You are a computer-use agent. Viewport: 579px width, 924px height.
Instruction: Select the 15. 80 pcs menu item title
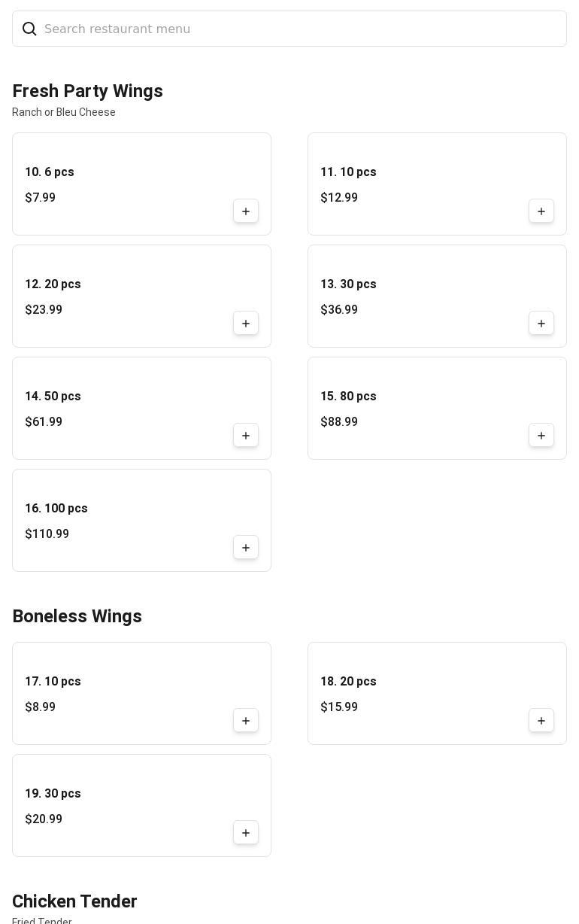[x=348, y=397]
